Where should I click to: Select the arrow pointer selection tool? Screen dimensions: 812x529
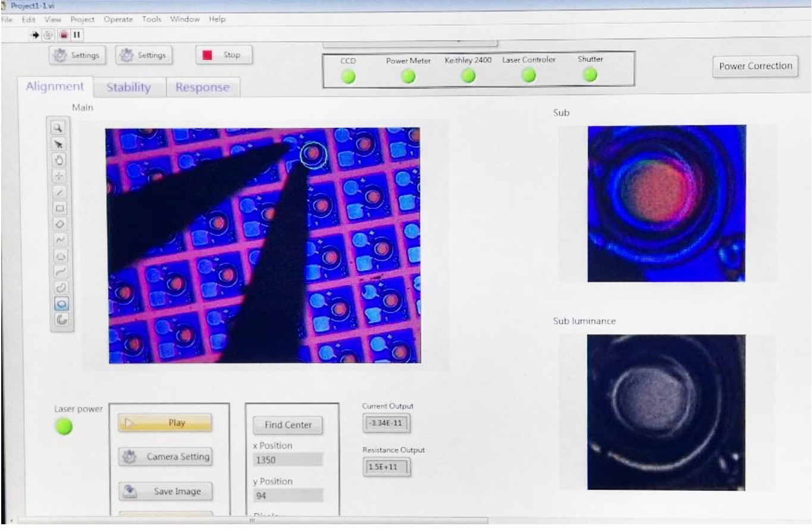pyautogui.click(x=61, y=143)
